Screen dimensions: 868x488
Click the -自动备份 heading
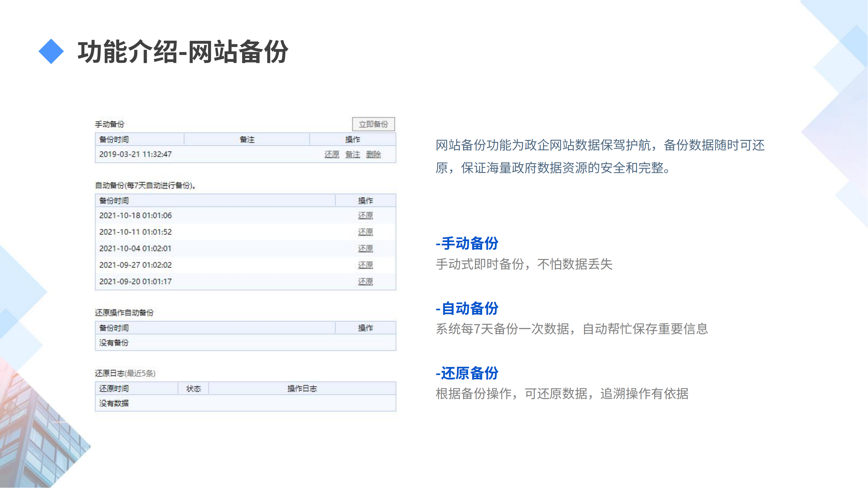[x=467, y=308]
